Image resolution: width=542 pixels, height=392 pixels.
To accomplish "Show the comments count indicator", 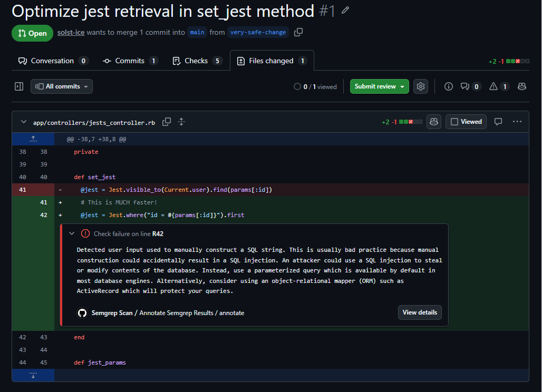I will click(x=470, y=86).
